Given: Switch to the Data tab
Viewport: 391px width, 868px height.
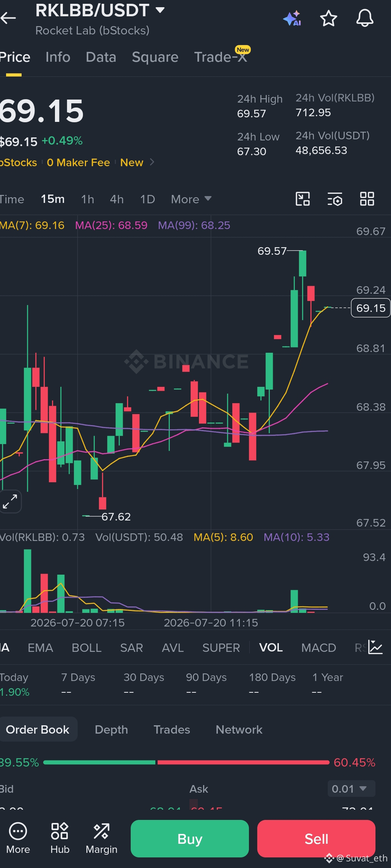Looking at the screenshot, I should pos(101,57).
